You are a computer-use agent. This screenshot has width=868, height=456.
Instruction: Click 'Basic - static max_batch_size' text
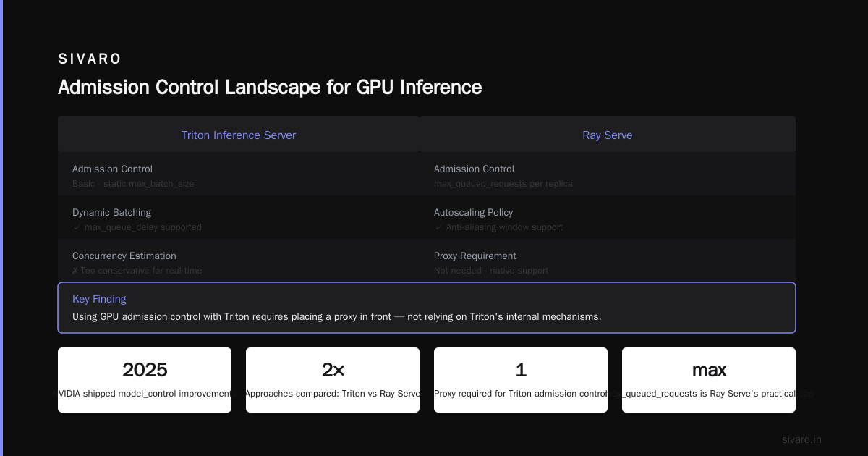point(133,184)
